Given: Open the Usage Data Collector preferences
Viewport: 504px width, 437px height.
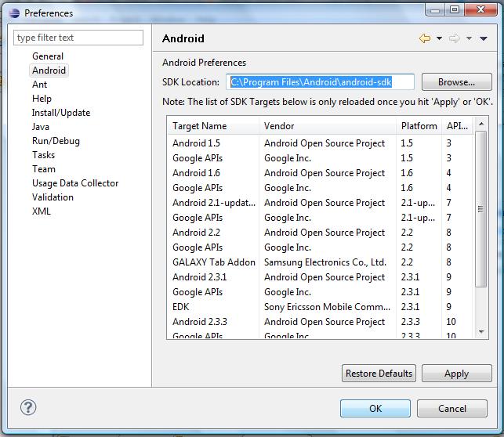Looking at the screenshot, I should tap(75, 183).
